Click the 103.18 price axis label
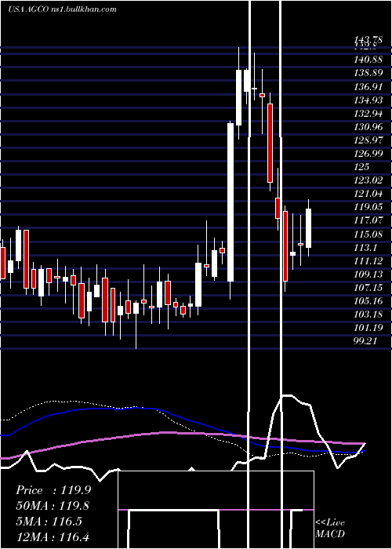 pyautogui.click(x=368, y=314)
